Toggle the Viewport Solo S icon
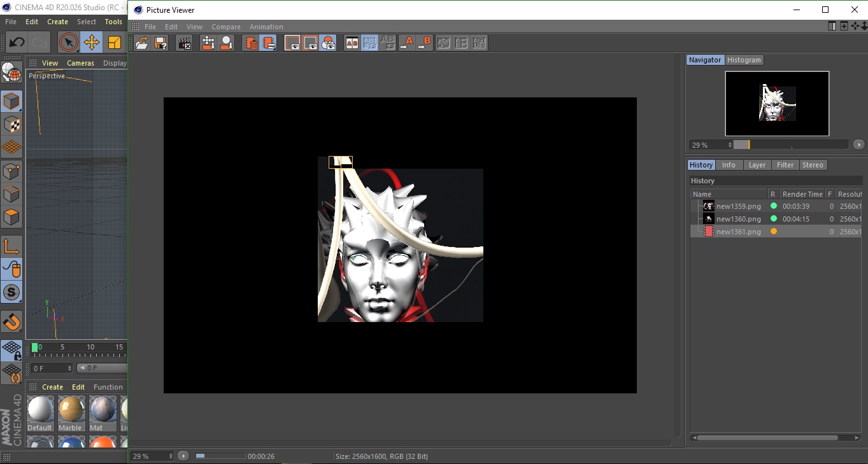The height and width of the screenshot is (464, 868). [11, 293]
